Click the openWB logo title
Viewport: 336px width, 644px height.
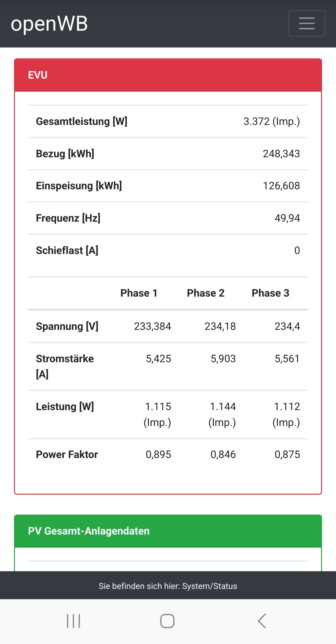click(49, 24)
